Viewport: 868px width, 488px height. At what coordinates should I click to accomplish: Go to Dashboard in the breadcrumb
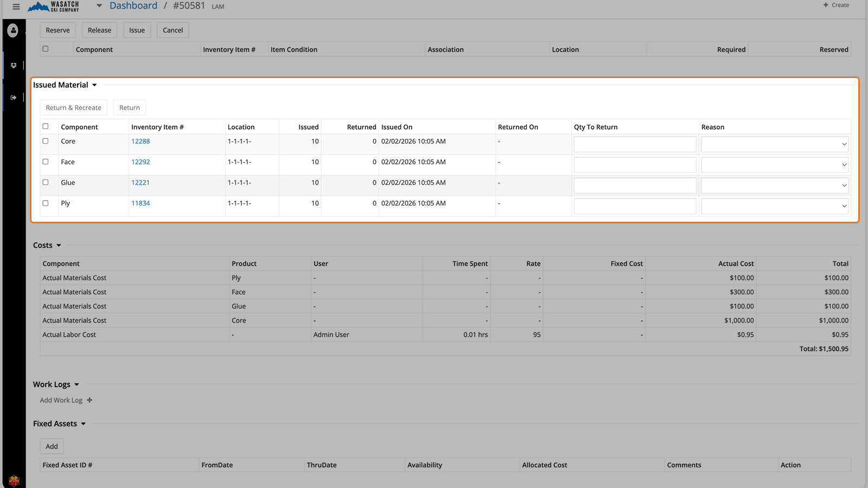pyautogui.click(x=133, y=6)
